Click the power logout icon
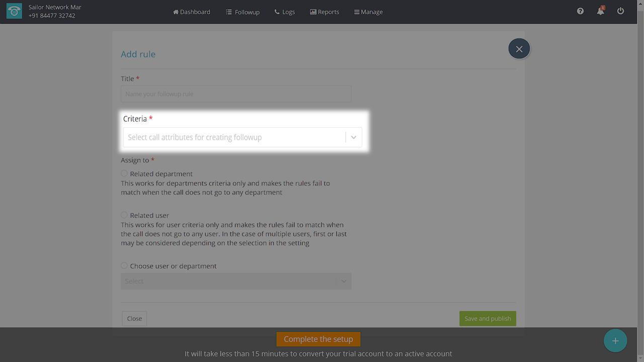 tap(620, 11)
